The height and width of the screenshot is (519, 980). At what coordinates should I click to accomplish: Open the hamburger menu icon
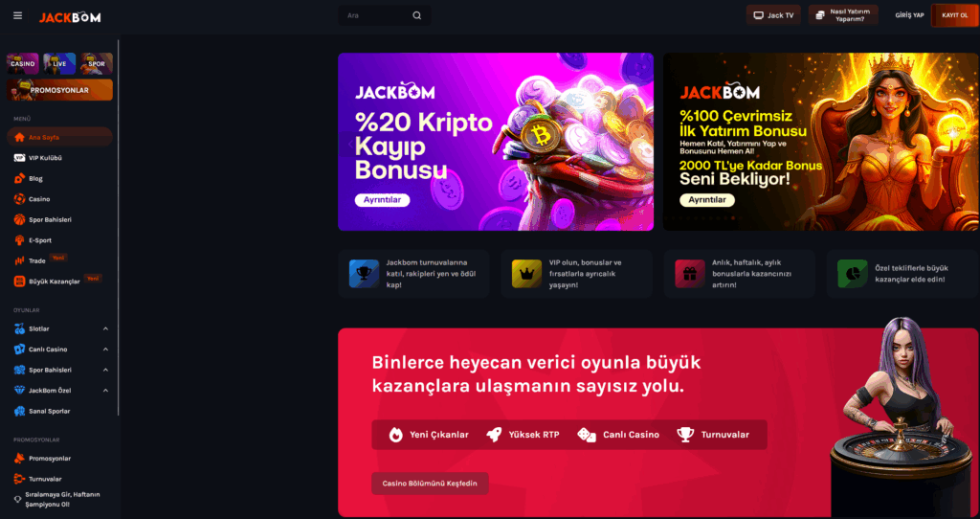point(17,15)
